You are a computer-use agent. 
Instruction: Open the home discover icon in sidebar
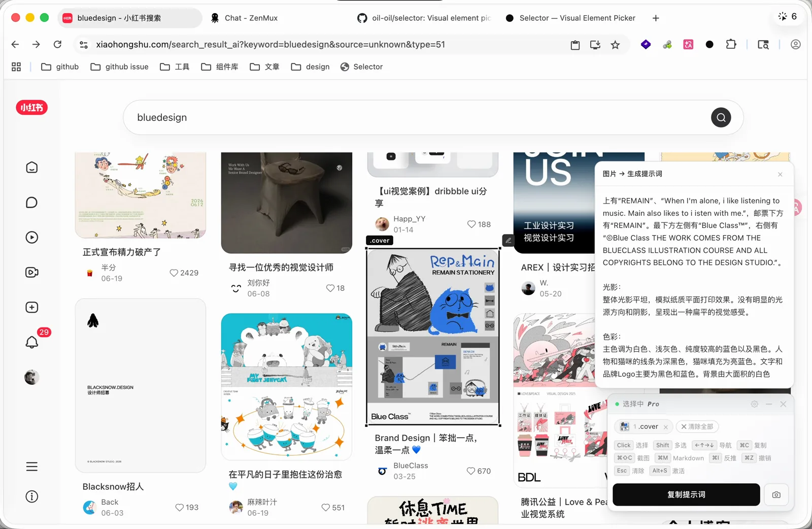(x=31, y=168)
